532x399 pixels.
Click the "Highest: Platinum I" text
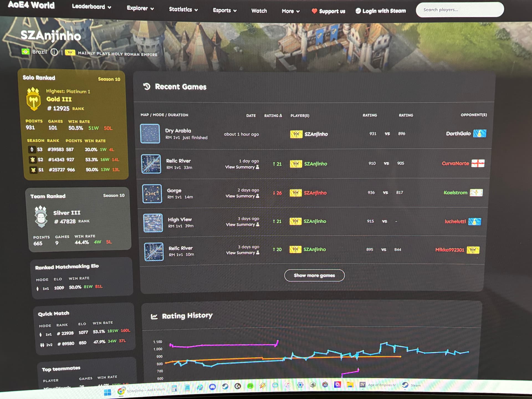click(x=68, y=91)
